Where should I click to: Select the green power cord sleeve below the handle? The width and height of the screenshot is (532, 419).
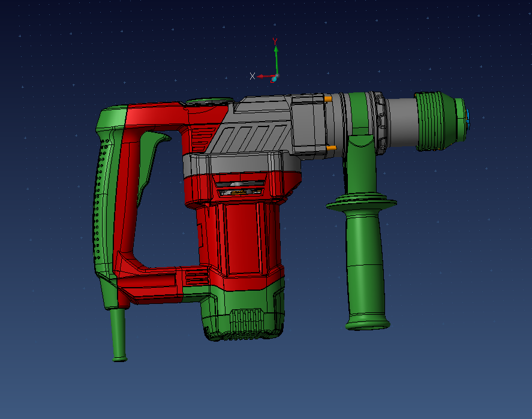[118, 335]
